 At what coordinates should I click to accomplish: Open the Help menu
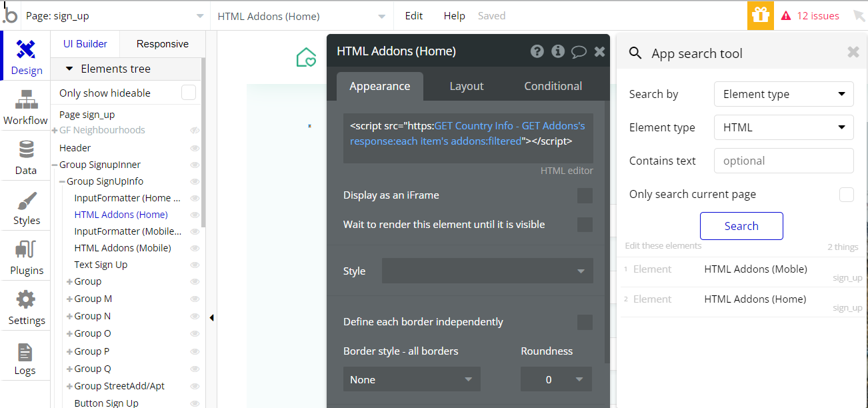[454, 16]
